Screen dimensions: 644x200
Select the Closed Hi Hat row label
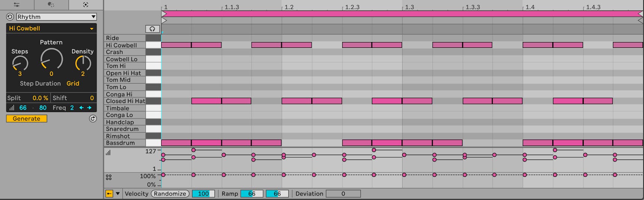click(x=125, y=101)
